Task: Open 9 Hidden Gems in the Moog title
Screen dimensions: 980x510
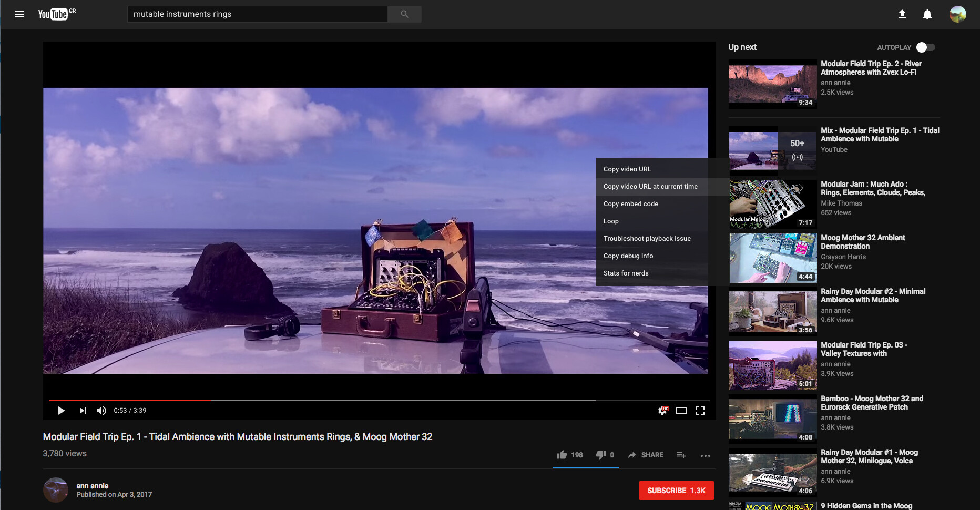Action: [866, 506]
